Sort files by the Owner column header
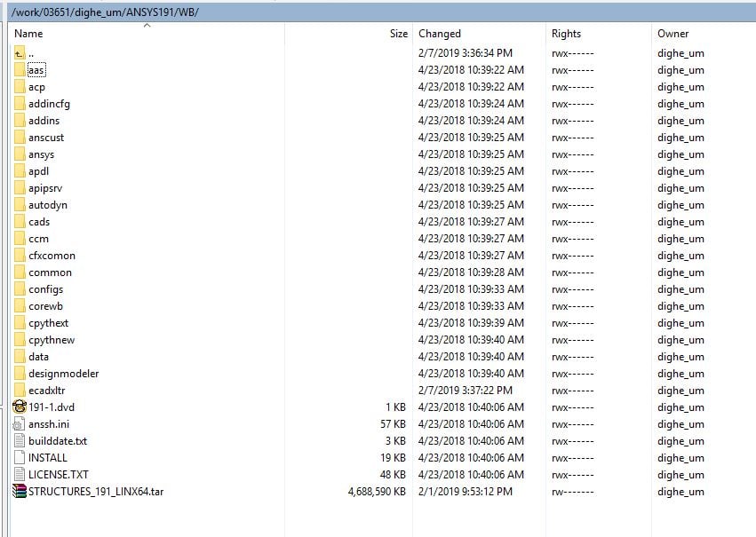 point(673,34)
